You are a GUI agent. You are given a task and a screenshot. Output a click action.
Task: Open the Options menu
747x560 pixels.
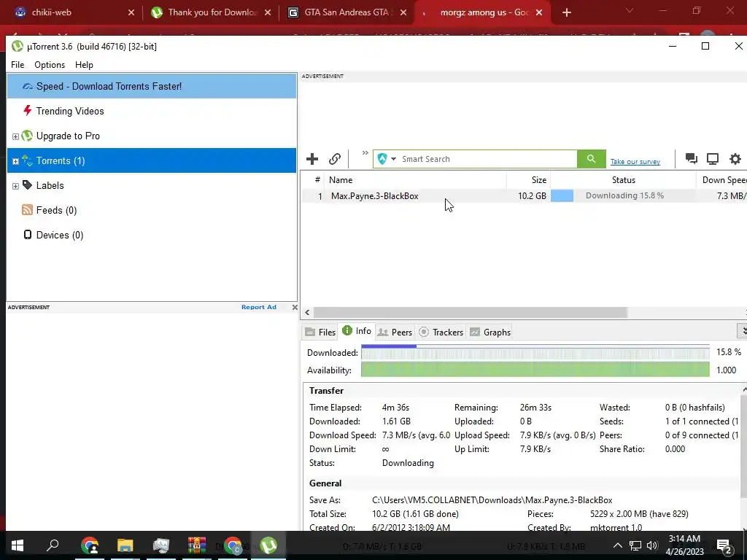tap(50, 65)
